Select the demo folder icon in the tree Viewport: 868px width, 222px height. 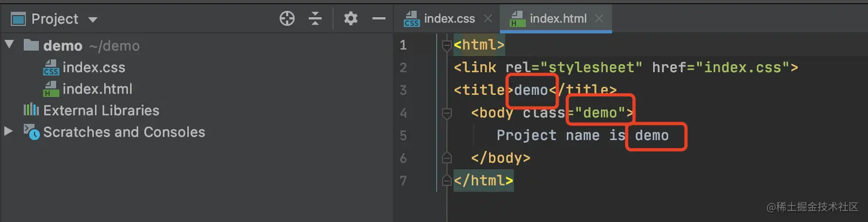(x=31, y=45)
